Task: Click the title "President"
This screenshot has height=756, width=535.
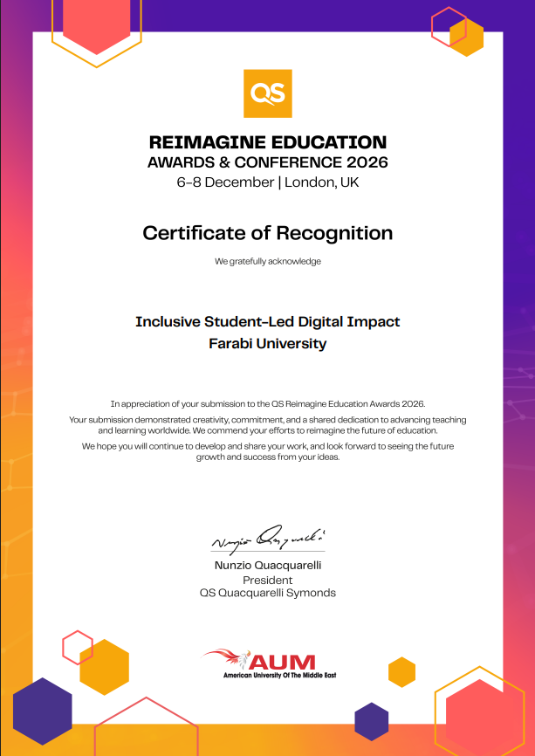Action: coord(267,580)
